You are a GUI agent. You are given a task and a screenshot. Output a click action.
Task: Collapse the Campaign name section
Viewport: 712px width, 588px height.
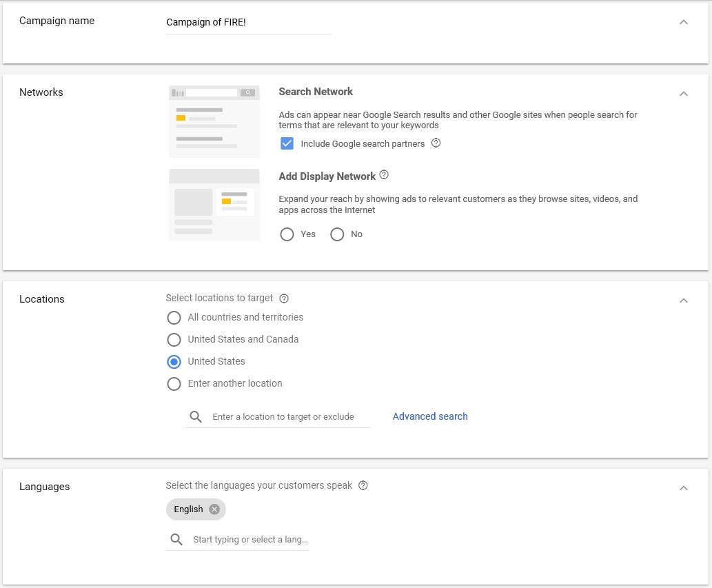[683, 22]
